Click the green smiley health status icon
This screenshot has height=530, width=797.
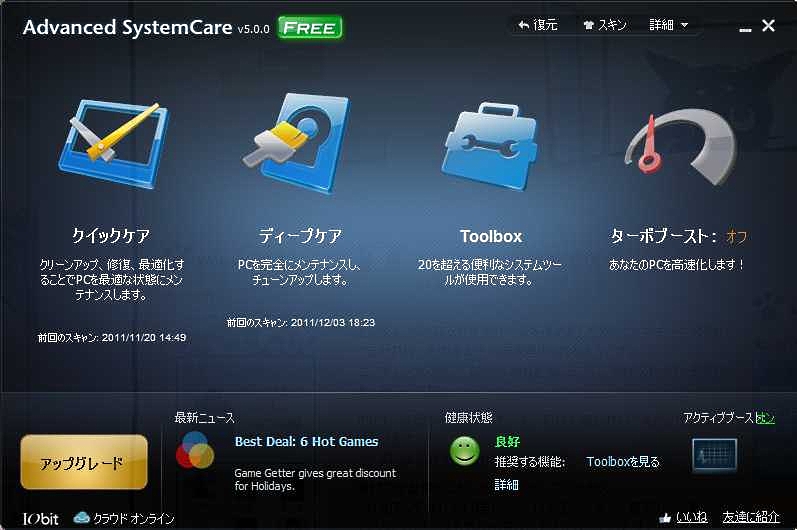[465, 451]
